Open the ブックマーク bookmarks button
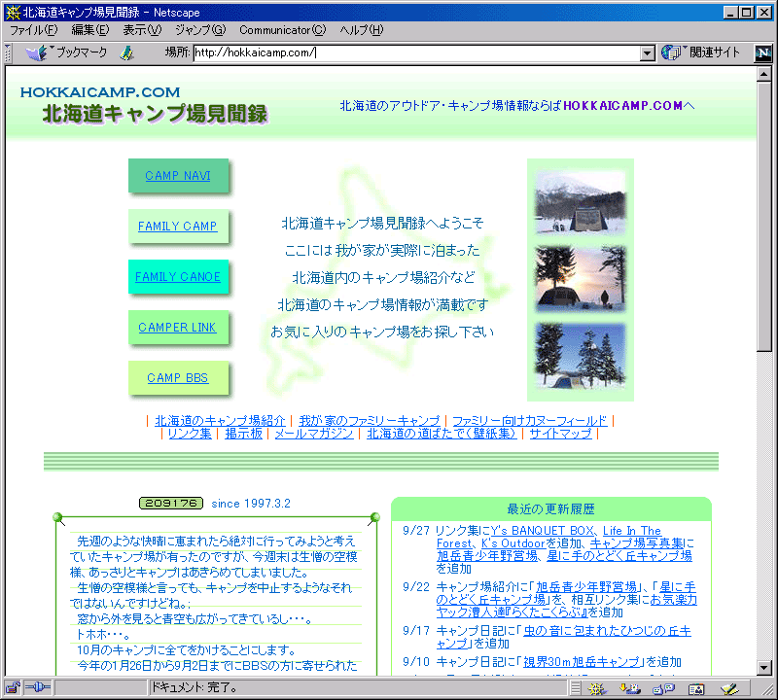Screen dimensions: 778x700 67,52
